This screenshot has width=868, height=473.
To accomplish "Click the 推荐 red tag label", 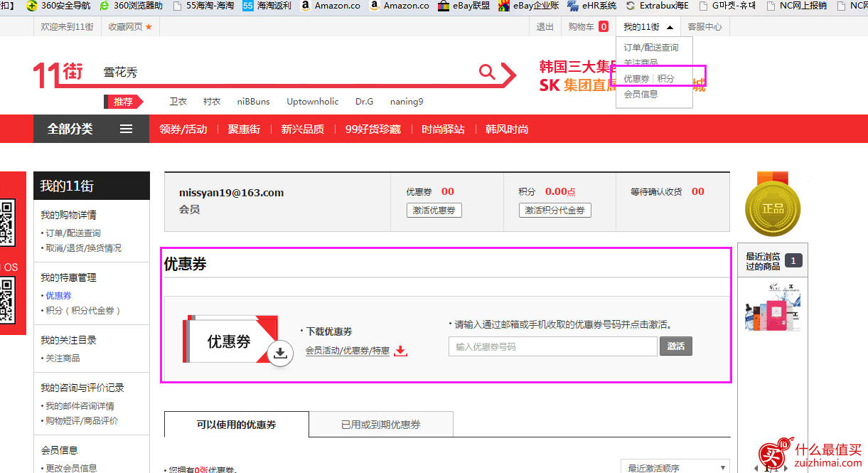I will pos(124,102).
